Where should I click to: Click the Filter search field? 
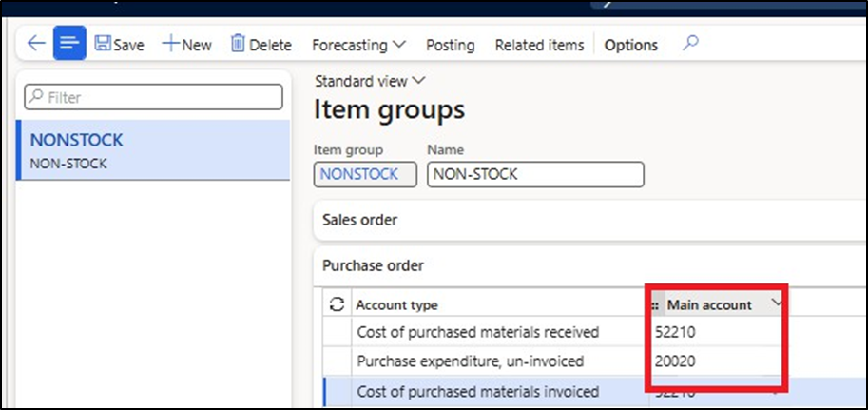(x=153, y=97)
